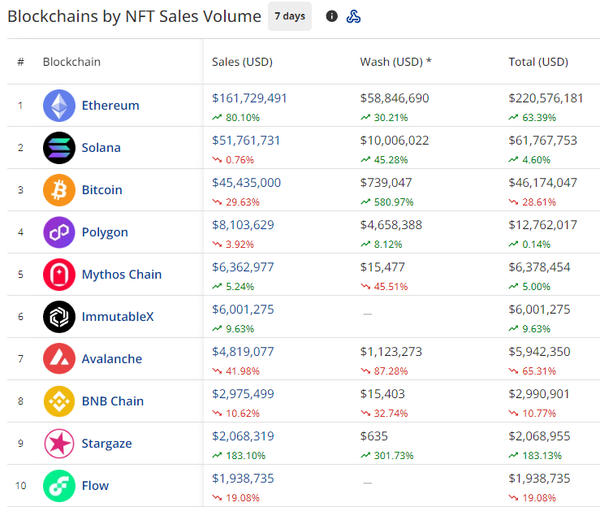The image size is (600, 507).
Task: Open the Mythos Chain name link
Action: click(x=121, y=274)
